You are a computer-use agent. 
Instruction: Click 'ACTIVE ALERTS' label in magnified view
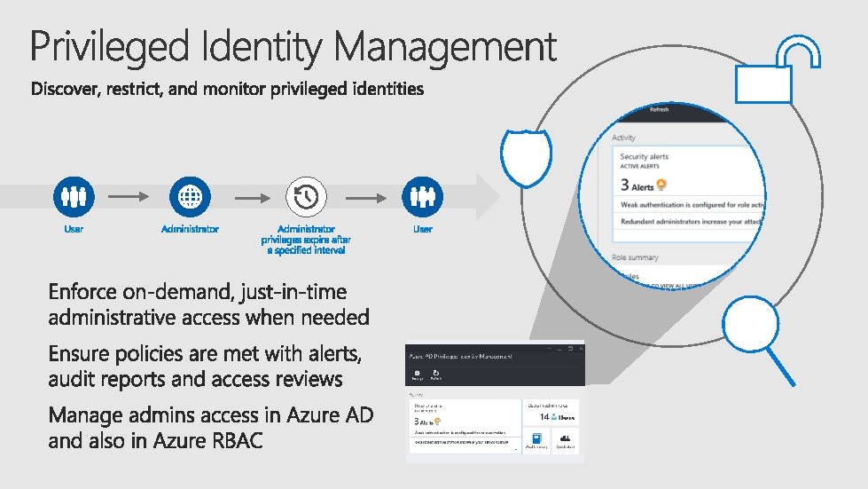click(639, 166)
